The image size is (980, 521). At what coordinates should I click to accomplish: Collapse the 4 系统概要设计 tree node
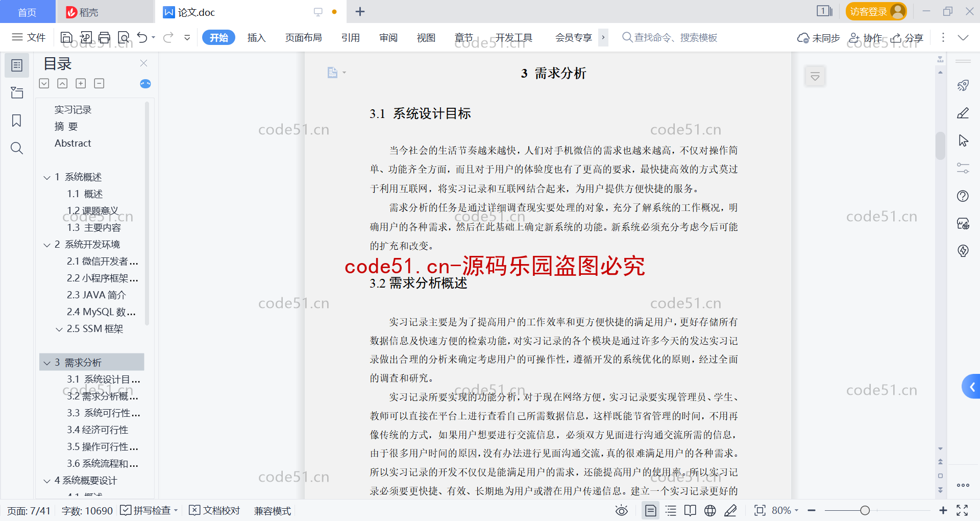(47, 481)
